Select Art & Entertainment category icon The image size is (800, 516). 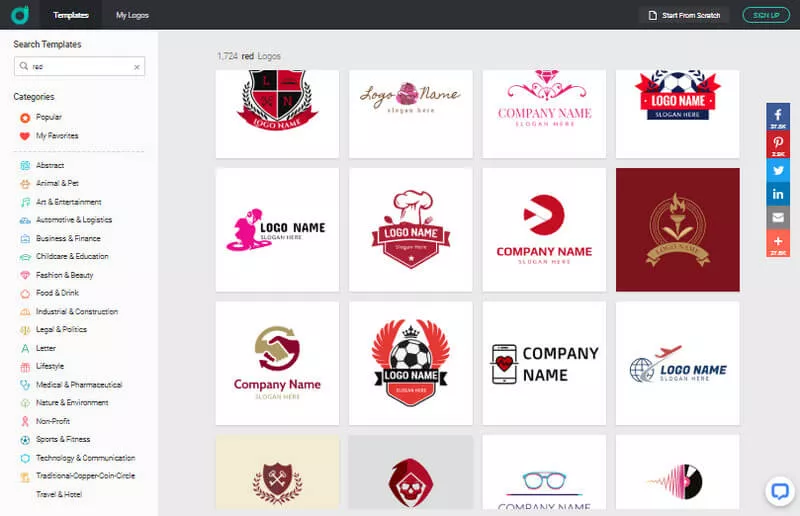pos(25,202)
